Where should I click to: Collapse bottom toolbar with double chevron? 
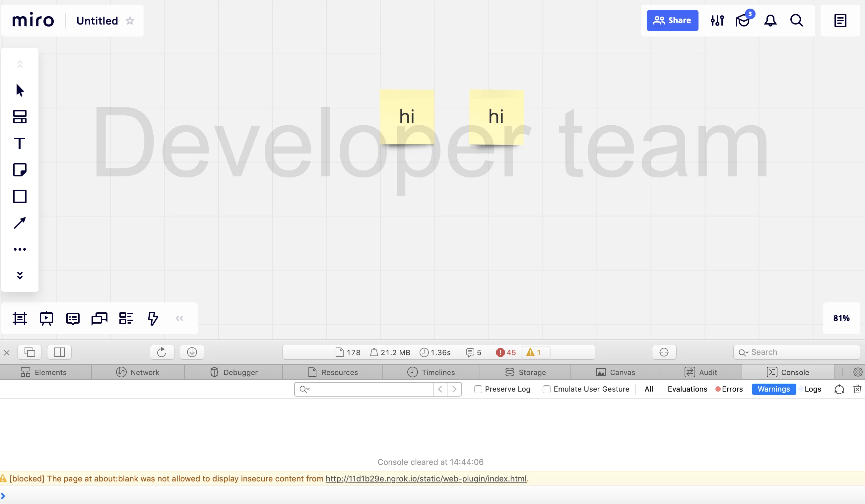coord(179,318)
